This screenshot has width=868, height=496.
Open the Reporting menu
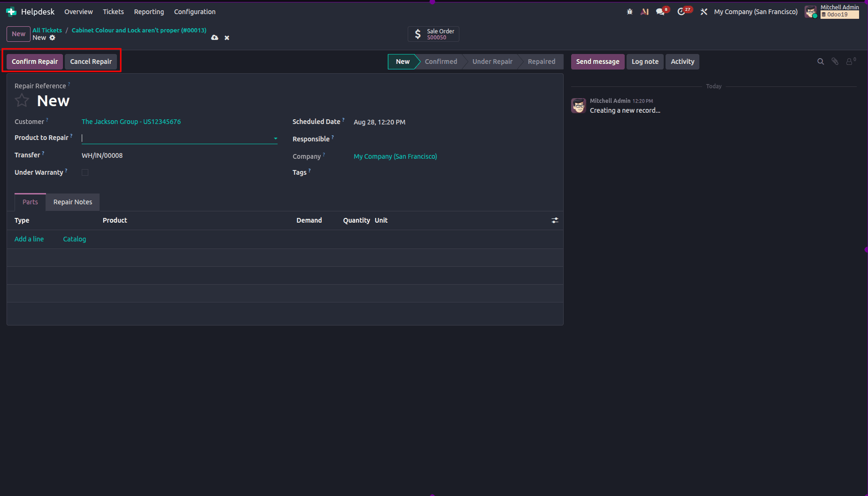149,12
